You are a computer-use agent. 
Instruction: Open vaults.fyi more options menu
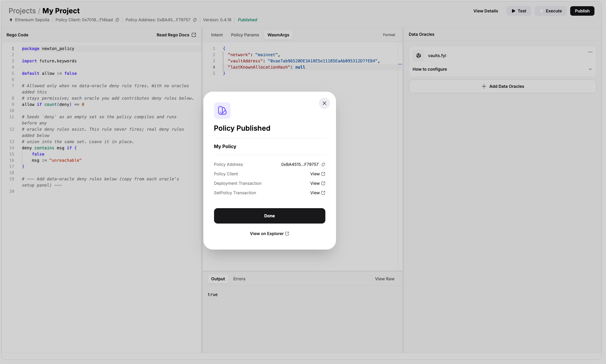click(590, 52)
